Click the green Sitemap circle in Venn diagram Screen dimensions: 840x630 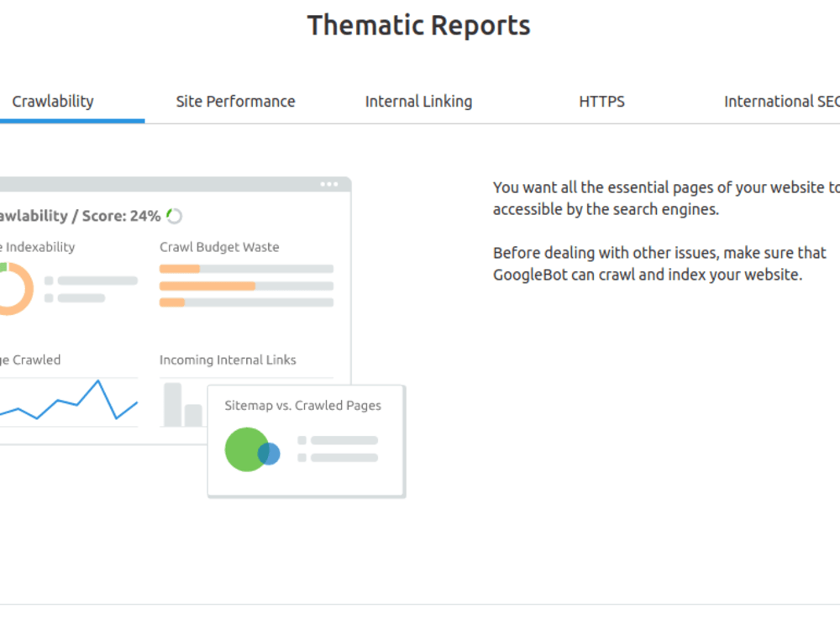246,449
